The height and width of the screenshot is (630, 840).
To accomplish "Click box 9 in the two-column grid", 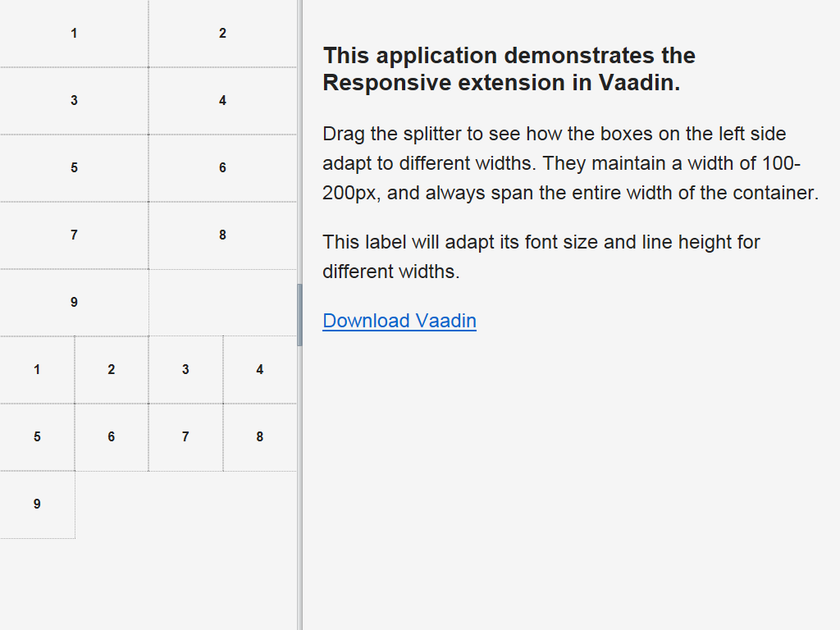I will (x=74, y=303).
